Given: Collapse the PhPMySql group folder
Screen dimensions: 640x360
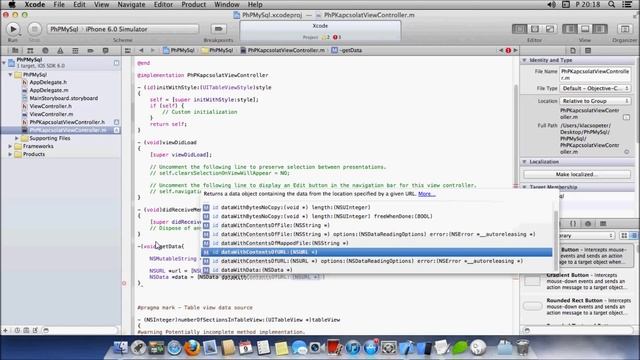Looking at the screenshot, I should (11, 75).
